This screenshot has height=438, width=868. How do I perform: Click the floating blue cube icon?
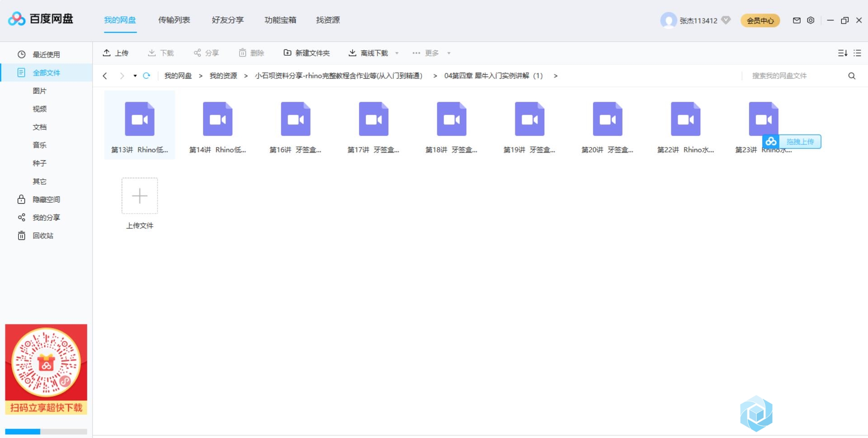point(756,413)
